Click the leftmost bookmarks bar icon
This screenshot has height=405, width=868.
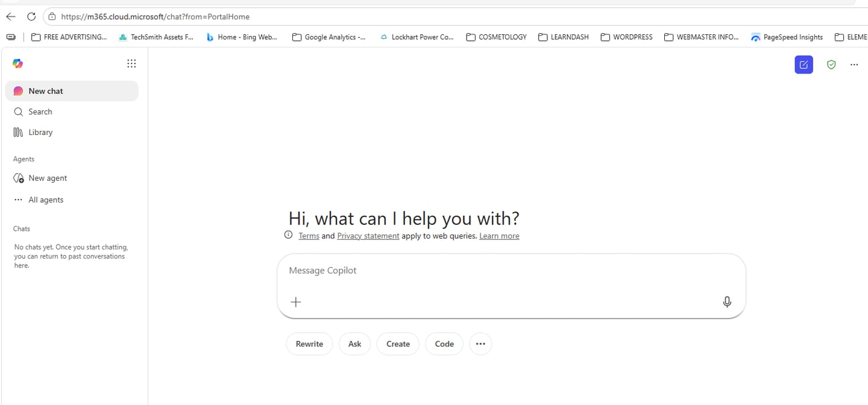11,37
